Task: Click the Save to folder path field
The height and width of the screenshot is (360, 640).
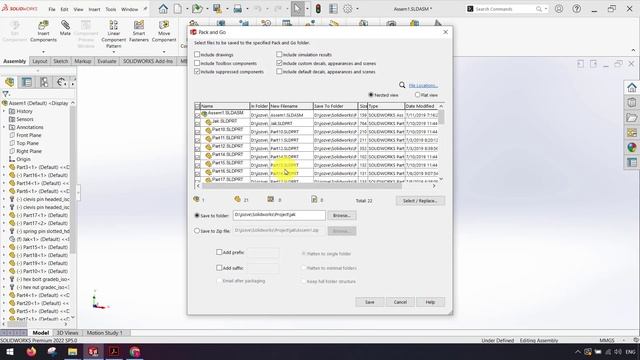Action: pos(279,215)
